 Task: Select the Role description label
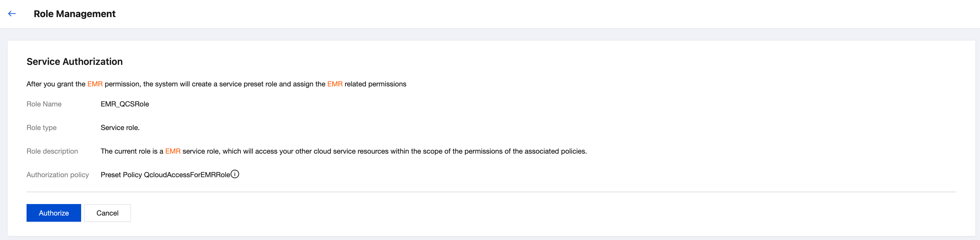(x=52, y=151)
